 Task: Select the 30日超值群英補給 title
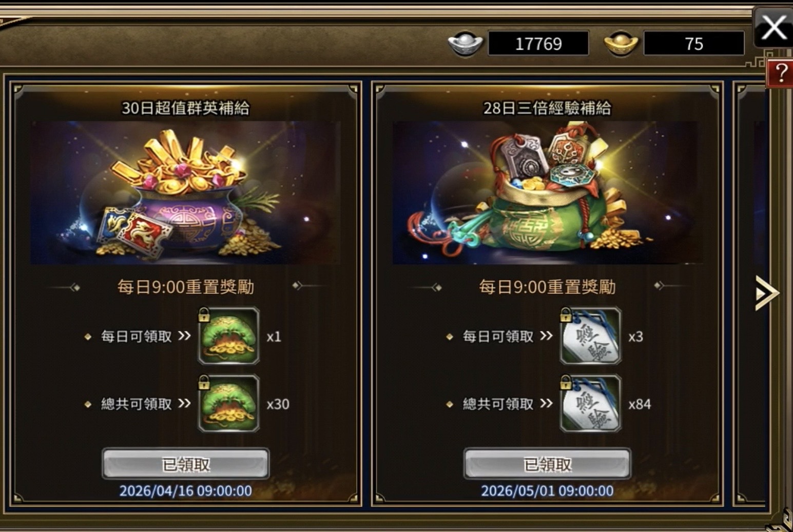[185, 108]
